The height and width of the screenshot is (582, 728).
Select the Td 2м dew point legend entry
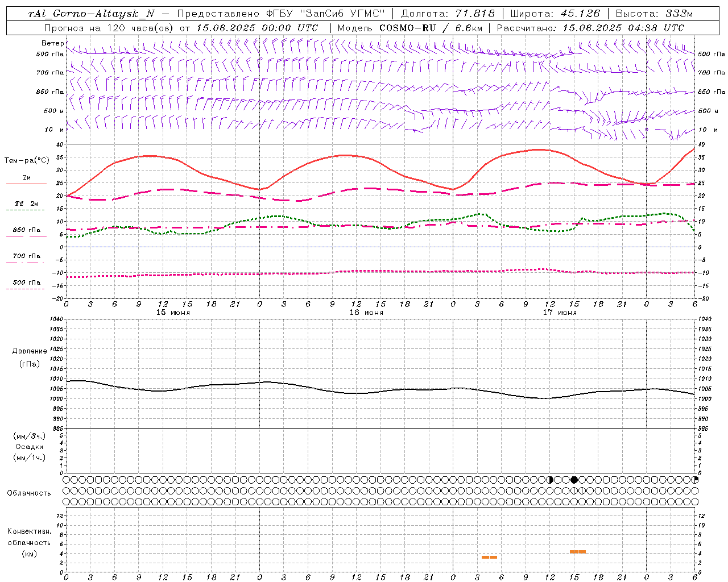coord(26,203)
